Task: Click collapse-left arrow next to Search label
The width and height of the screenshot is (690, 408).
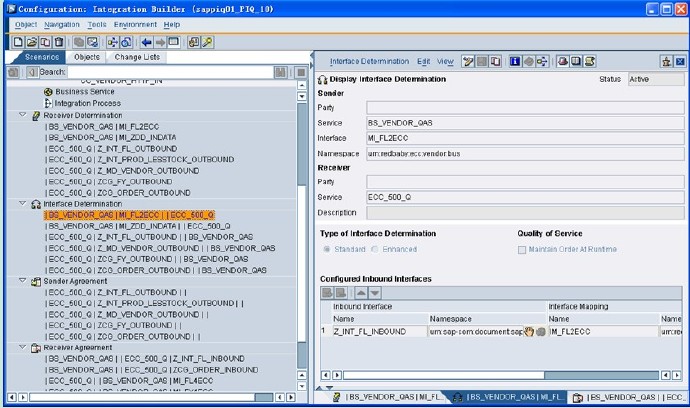Action: 32,72
